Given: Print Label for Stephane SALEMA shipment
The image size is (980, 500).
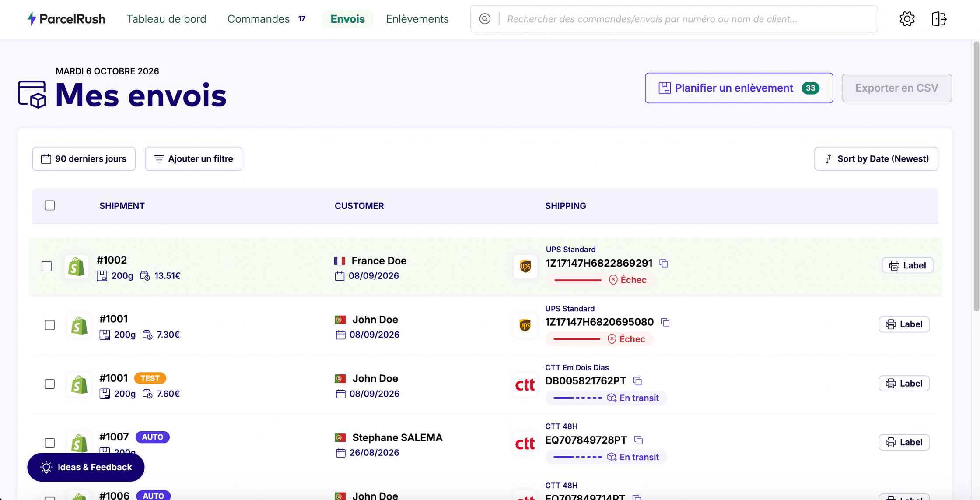Looking at the screenshot, I should coord(904,442).
